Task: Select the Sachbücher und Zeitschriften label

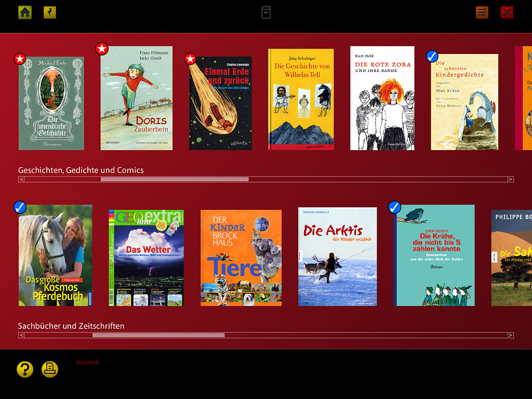Action: click(x=71, y=326)
